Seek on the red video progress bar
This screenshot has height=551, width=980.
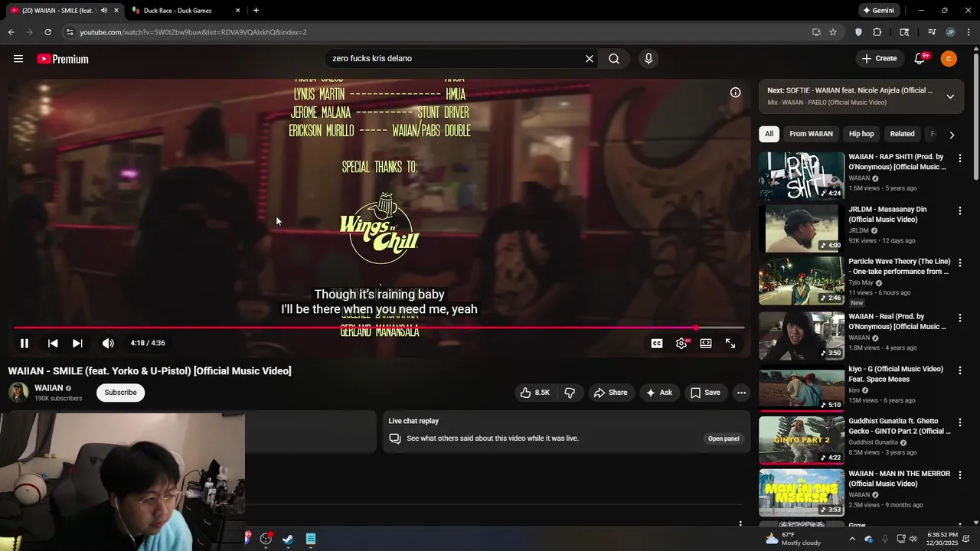379,328
